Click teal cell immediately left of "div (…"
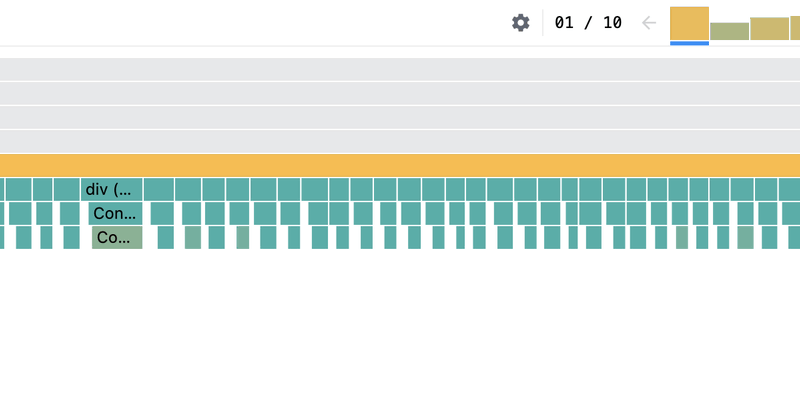 [x=67, y=189]
